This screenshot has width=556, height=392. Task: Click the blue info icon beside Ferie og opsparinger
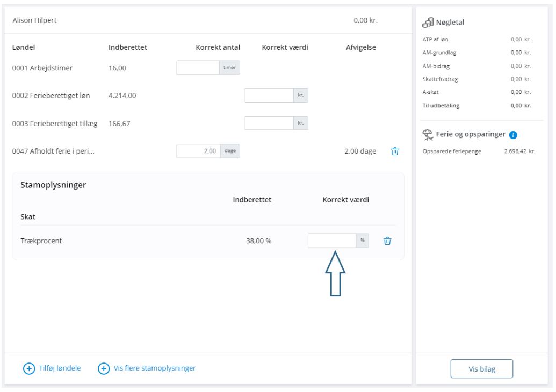pos(513,135)
